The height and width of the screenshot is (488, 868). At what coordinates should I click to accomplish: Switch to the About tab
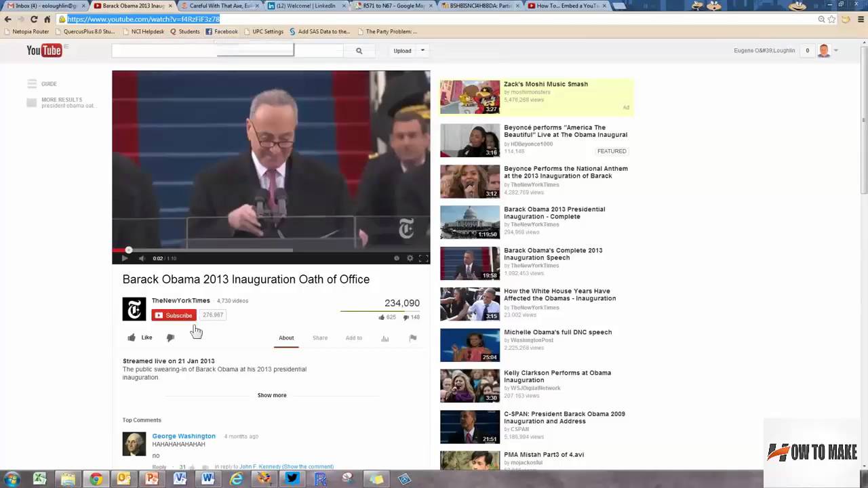point(286,338)
